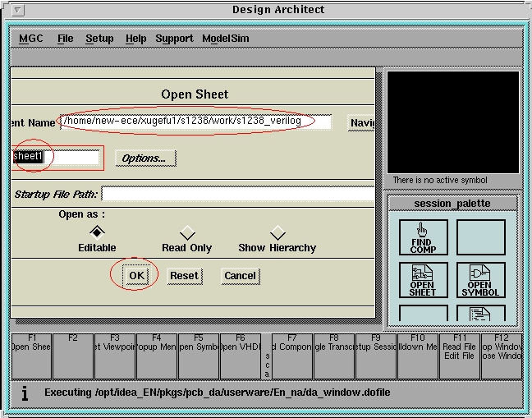Screen dimensions: 532x418
Task: Expand sheet Options... button
Action: 144,158
